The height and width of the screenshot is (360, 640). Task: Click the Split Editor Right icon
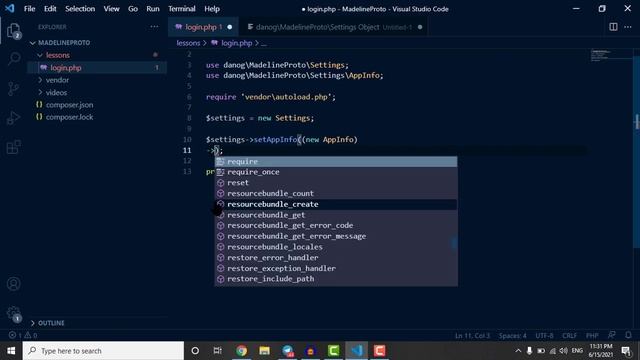coord(613,27)
